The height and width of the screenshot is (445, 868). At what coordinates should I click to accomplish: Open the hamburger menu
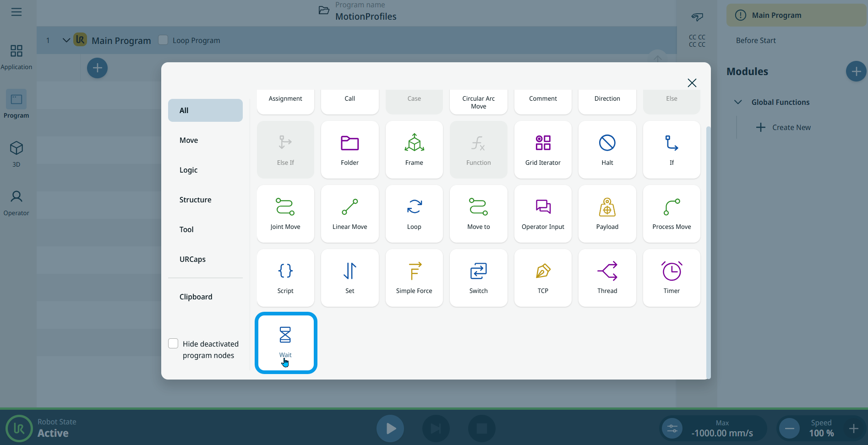pos(16,12)
